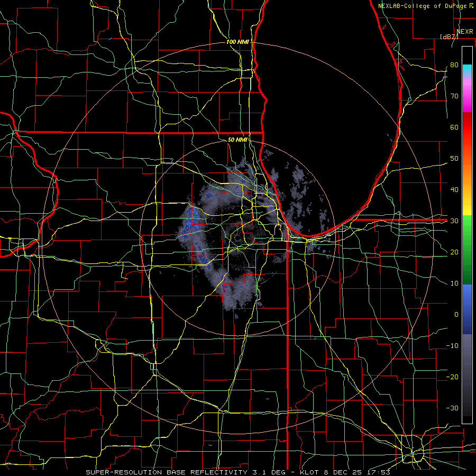The image size is (476, 476).
Task: Click the 10 value on the color scale
Action: (x=454, y=283)
